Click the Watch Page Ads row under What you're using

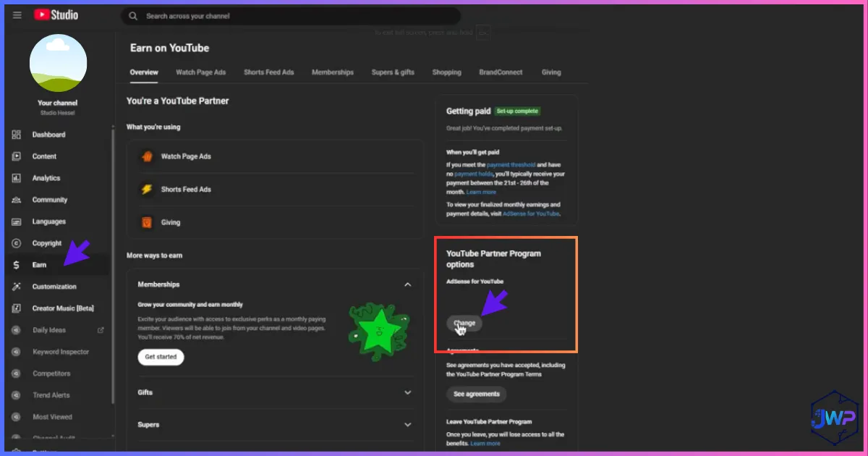tap(275, 156)
